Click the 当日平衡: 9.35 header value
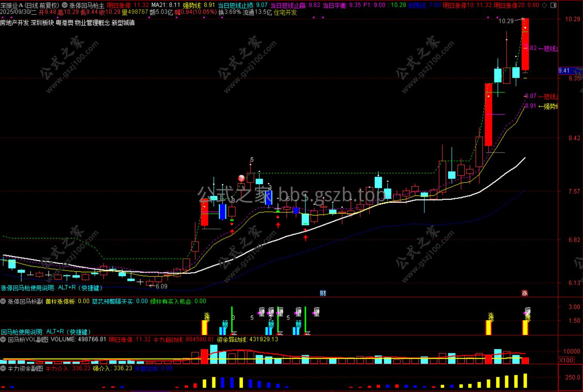The width and height of the screenshot is (583, 392). (342, 5)
